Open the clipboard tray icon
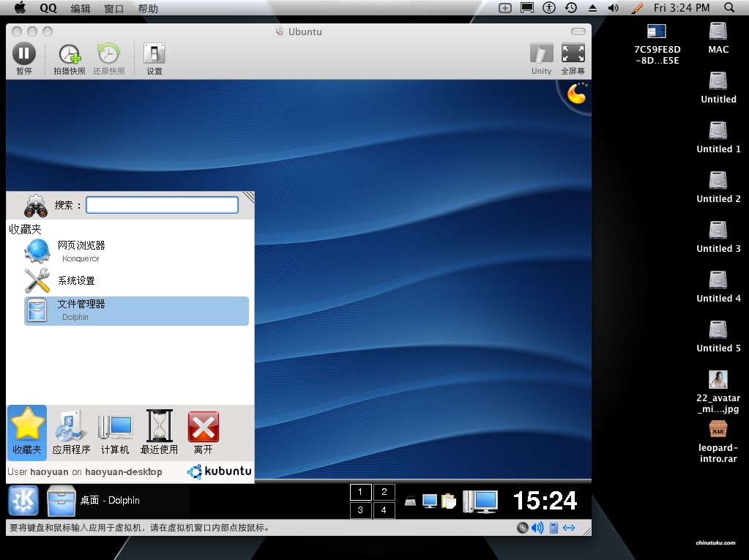749x560 pixels. coord(449,501)
